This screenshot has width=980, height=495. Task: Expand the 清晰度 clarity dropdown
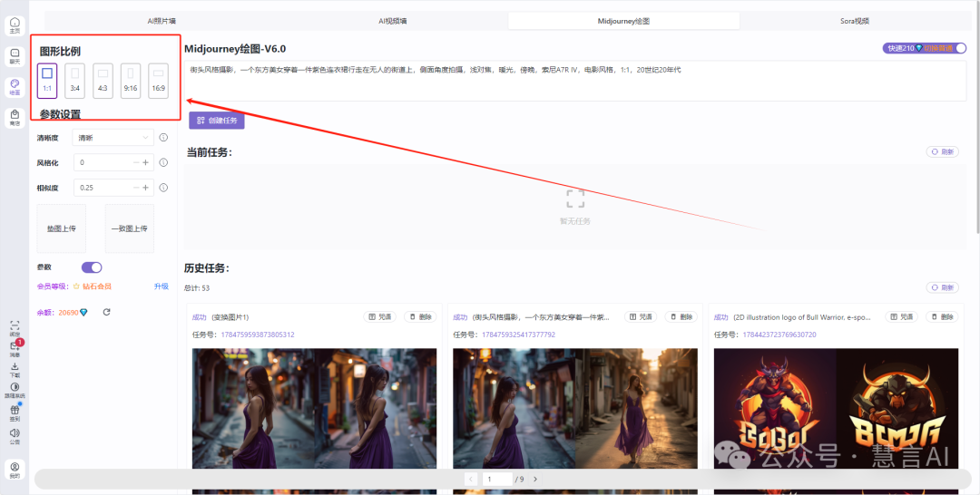114,138
